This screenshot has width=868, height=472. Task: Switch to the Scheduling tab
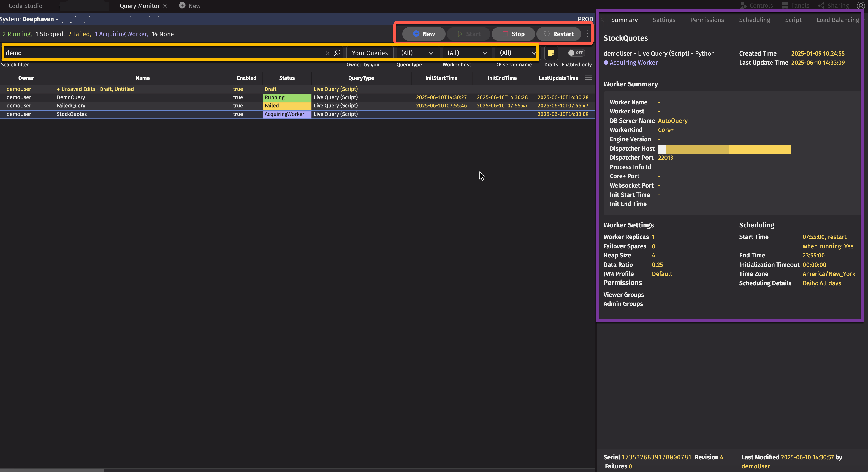(754, 20)
